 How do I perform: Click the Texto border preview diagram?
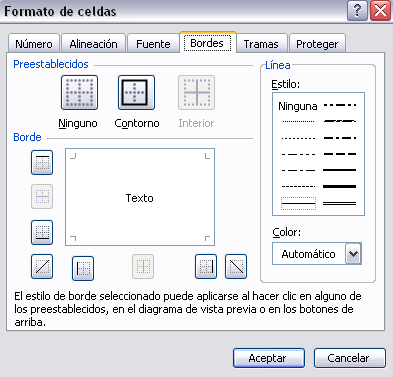tap(140, 197)
